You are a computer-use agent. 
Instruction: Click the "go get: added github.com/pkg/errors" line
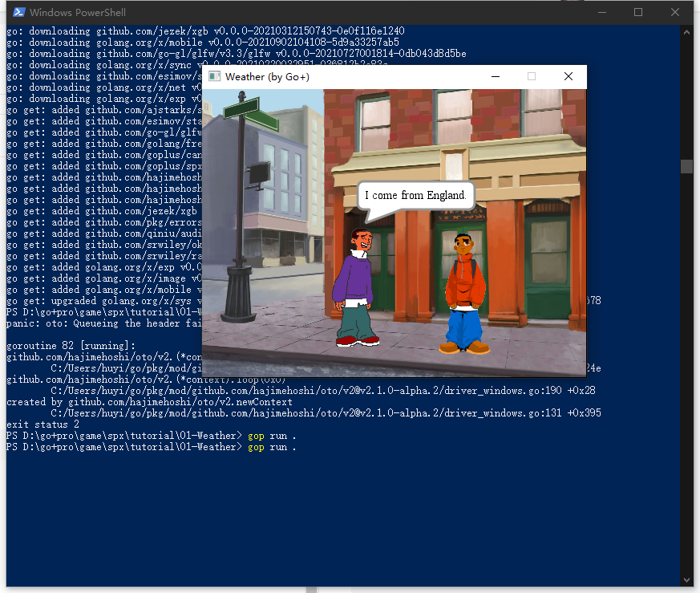click(104, 222)
